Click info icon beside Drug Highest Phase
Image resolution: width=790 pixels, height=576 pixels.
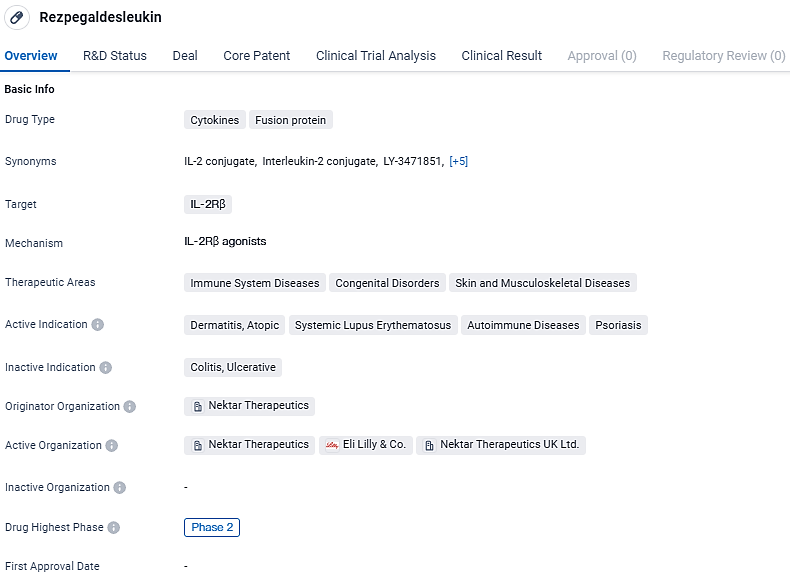pyautogui.click(x=114, y=527)
